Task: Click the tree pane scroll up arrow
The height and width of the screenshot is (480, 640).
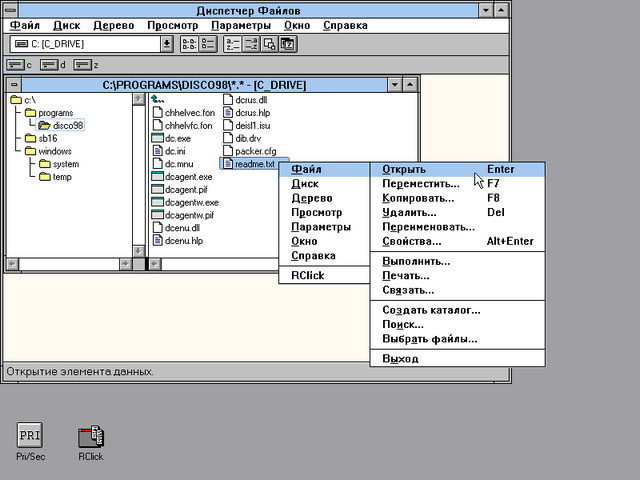Action: click(x=140, y=100)
